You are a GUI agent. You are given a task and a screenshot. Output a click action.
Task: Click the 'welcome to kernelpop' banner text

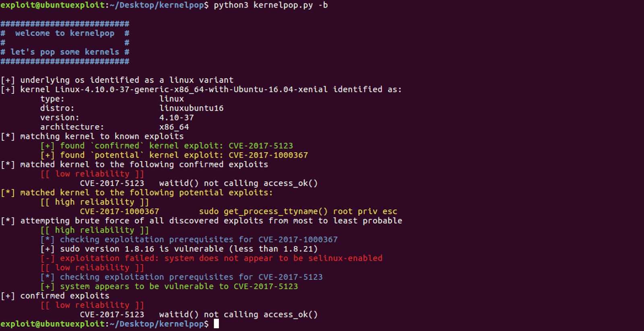coord(64,33)
